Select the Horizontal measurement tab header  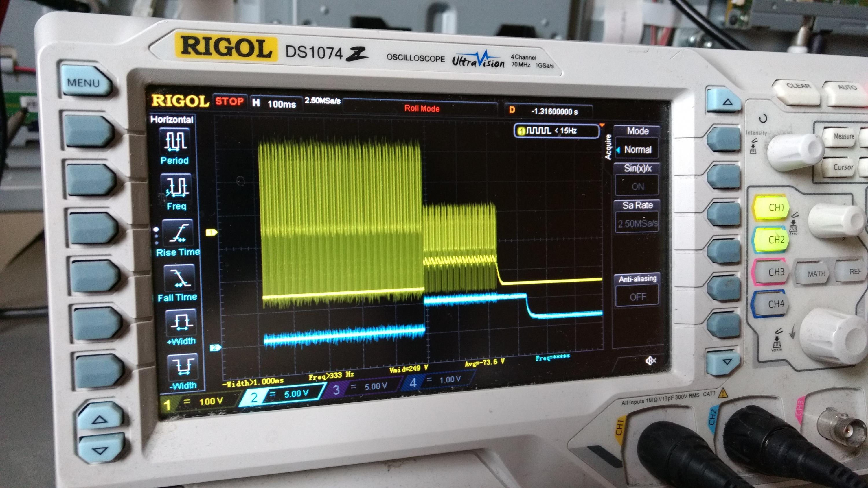(x=172, y=120)
